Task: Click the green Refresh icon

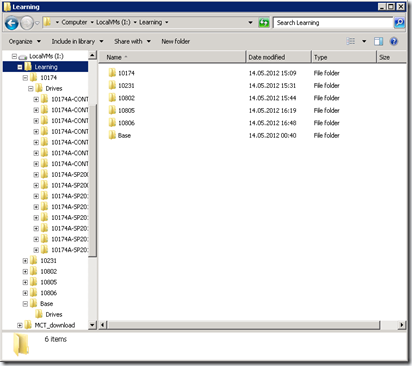Action: (x=264, y=23)
